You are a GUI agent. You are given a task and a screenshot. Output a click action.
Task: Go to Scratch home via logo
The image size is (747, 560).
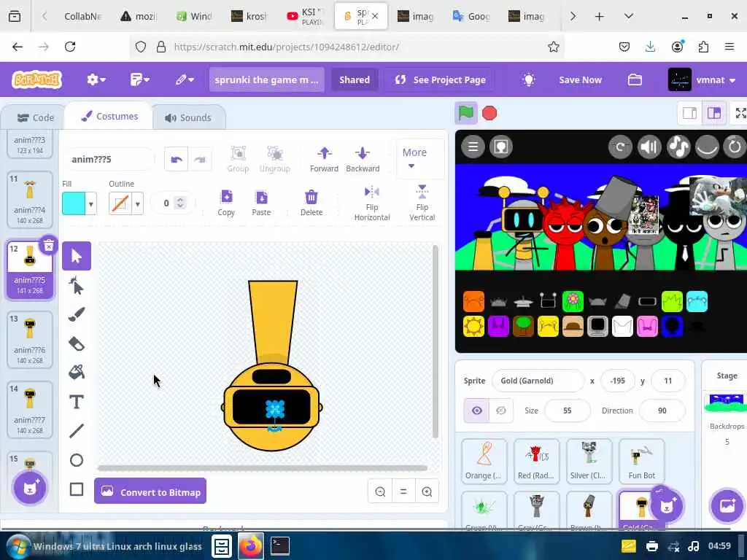[36, 80]
